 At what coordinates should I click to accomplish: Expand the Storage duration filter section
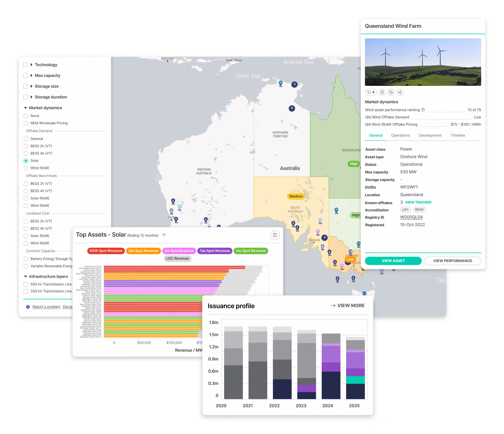coord(31,97)
